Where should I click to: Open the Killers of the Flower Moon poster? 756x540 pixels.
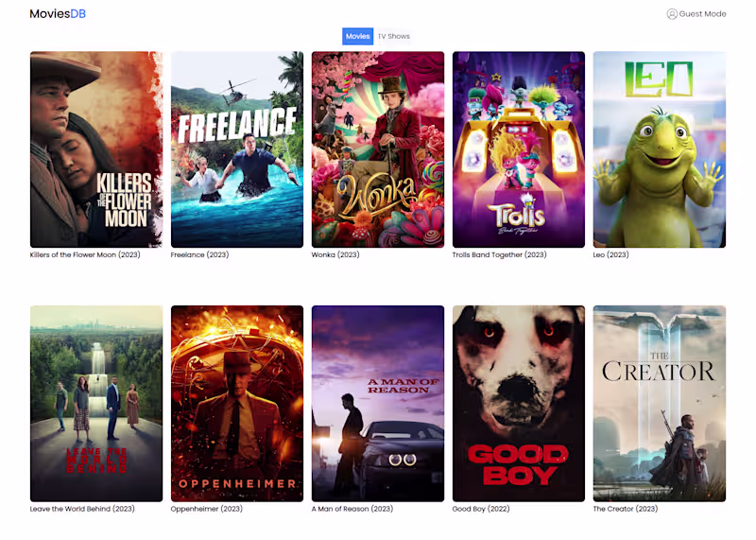(96, 149)
